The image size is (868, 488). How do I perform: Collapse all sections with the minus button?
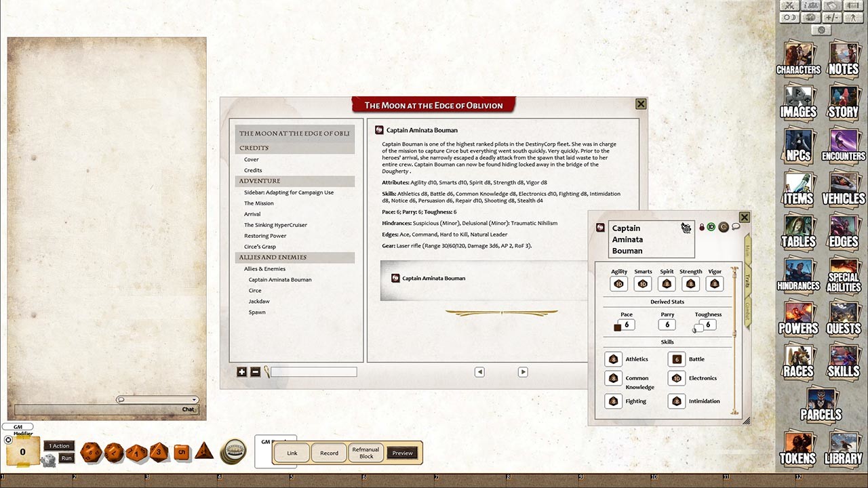point(255,371)
